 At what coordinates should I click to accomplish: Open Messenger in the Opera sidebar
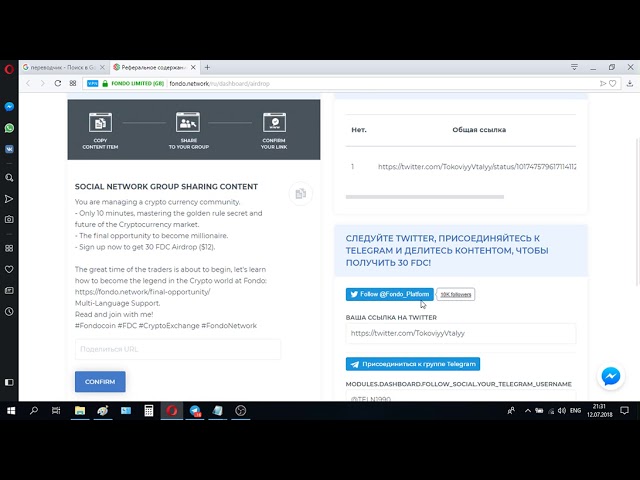point(9,107)
